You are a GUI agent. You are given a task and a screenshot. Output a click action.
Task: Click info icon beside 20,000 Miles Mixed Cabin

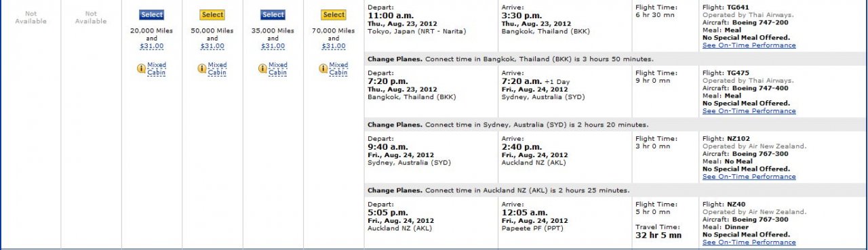click(142, 68)
